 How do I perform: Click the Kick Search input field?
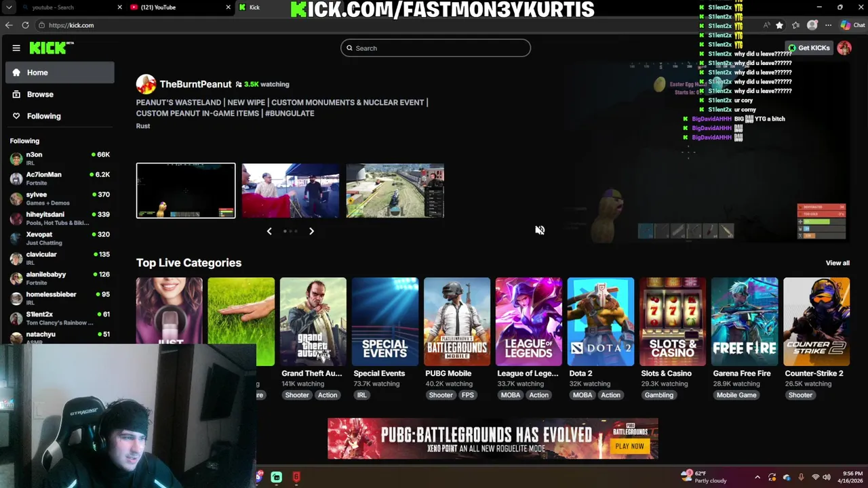click(x=435, y=48)
